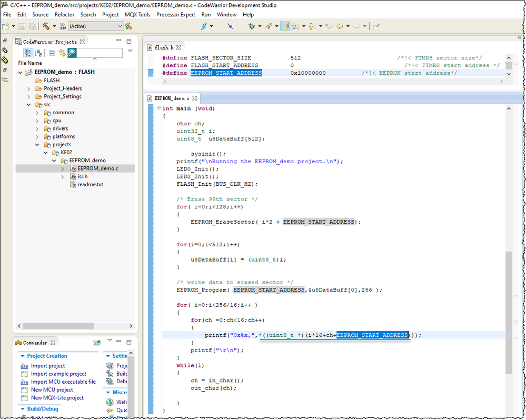Click the import folder icon in Commander header
Screen dimensions: 526x420
click(97, 343)
